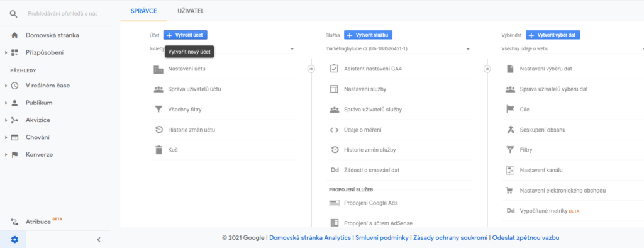
Task: Click the Seskupení obsahu icon
Action: (x=510, y=130)
